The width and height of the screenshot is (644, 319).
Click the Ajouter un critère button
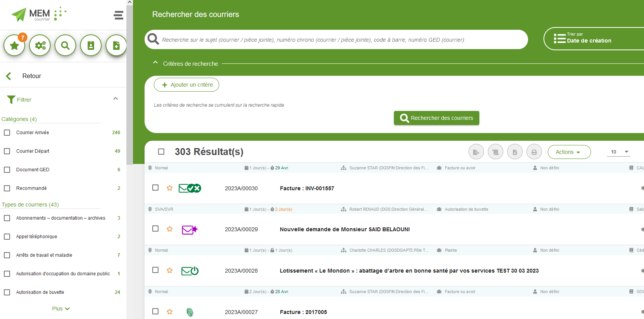tap(186, 85)
